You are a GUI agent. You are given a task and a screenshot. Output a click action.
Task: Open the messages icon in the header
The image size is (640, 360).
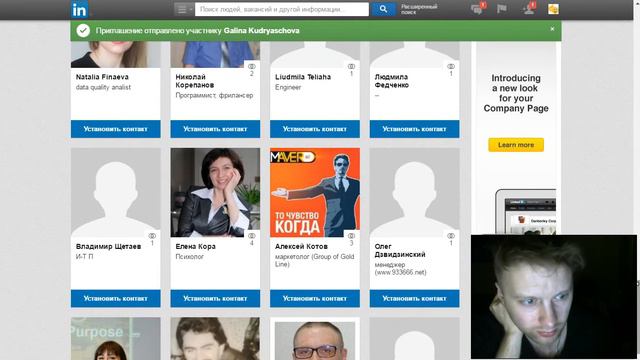coord(477,9)
